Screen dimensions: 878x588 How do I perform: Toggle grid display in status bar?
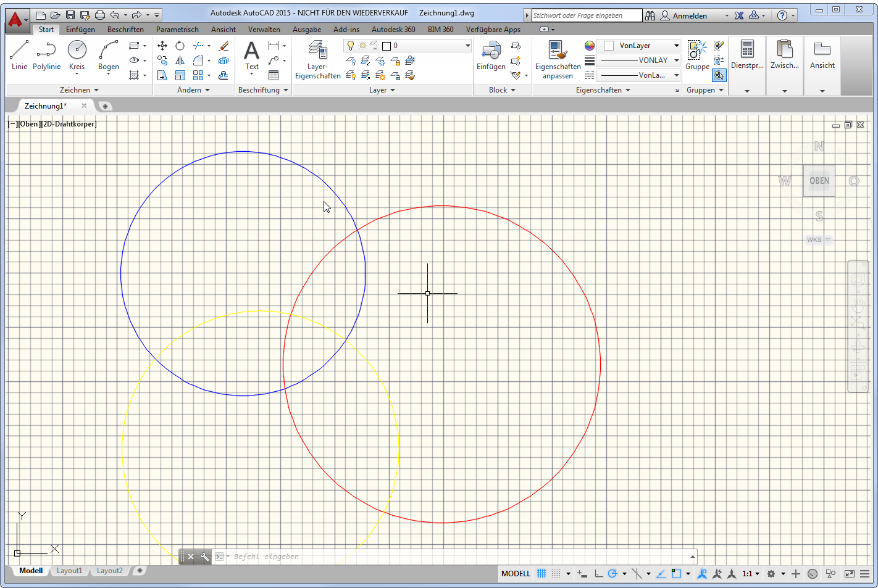coord(541,574)
